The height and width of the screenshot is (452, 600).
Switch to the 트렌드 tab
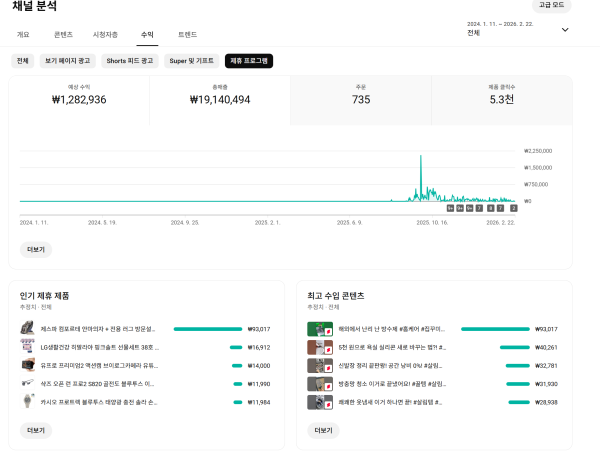tap(187, 34)
